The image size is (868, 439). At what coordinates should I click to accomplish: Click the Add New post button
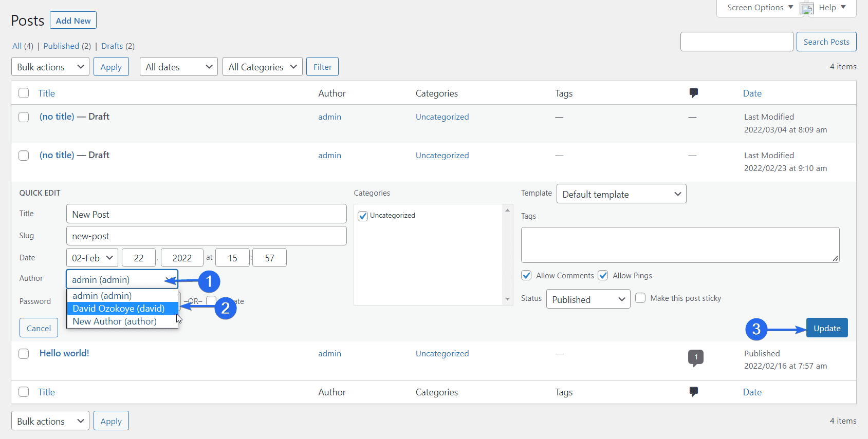pyautogui.click(x=73, y=21)
